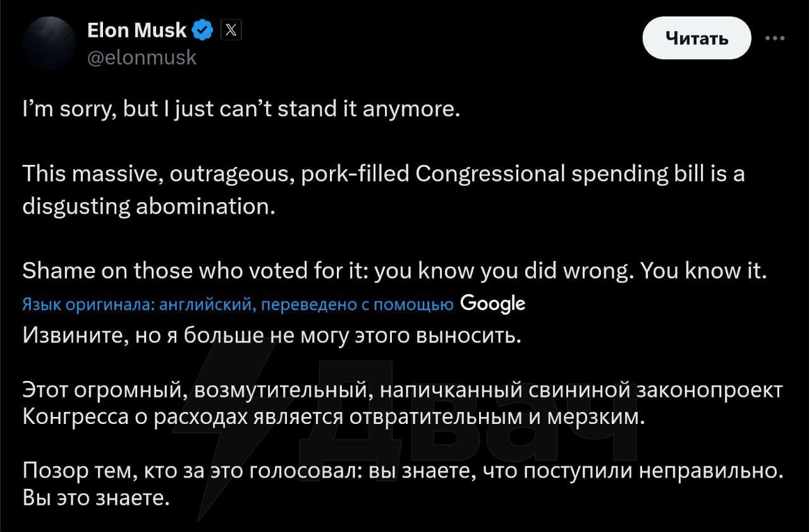Click the final Вы это знаете. line
The height and width of the screenshot is (532, 809).
(97, 498)
